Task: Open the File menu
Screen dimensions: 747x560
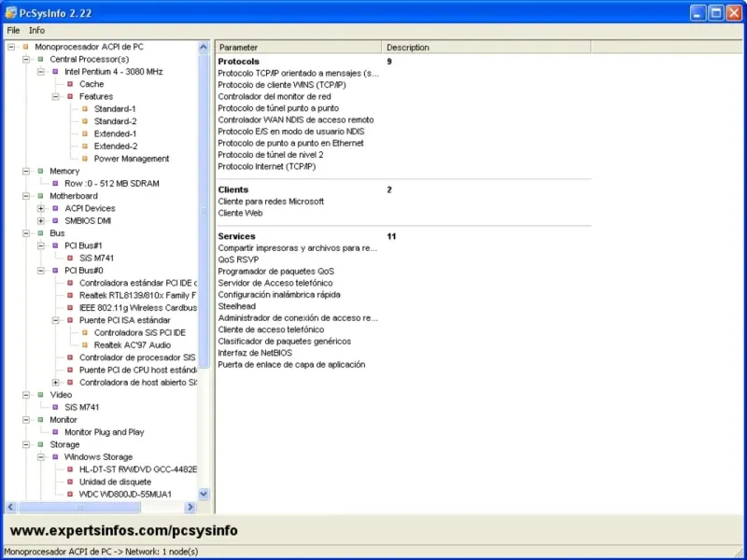Action: pyautogui.click(x=13, y=31)
